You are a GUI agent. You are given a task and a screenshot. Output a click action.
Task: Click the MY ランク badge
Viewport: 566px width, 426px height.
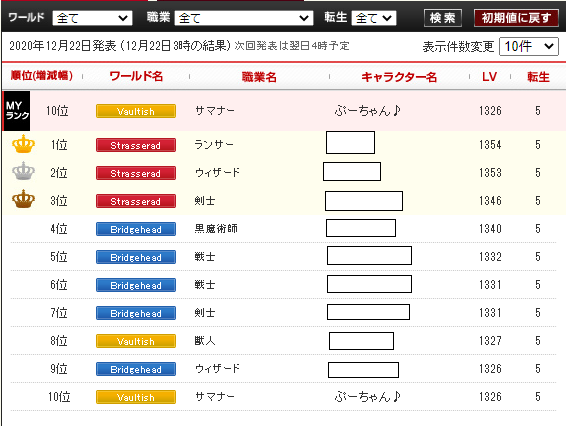(17, 110)
